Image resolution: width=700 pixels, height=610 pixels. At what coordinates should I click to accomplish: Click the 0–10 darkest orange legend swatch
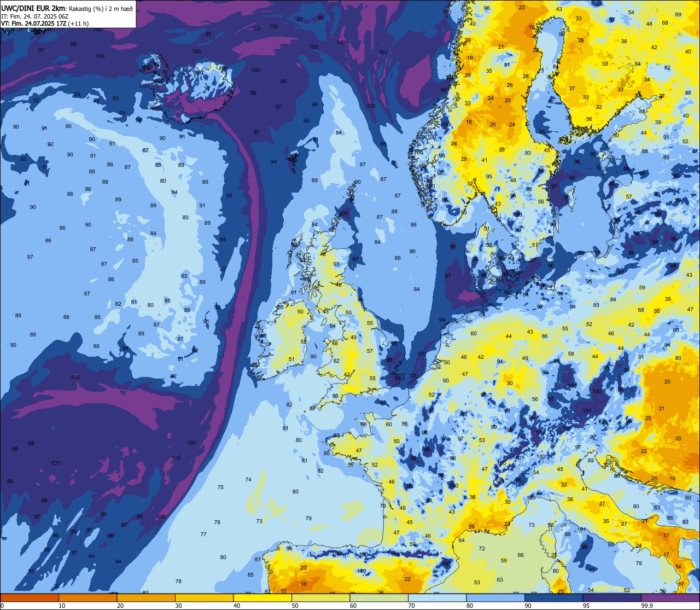30,597
